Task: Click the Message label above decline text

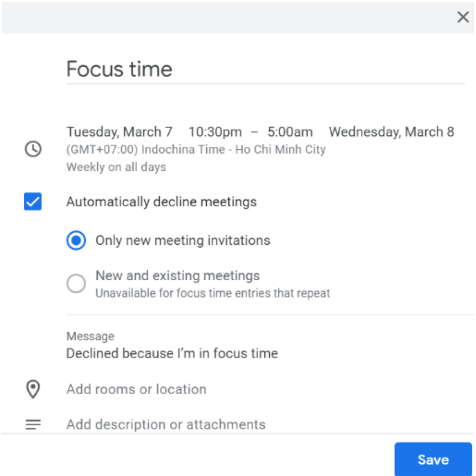Action: (x=90, y=336)
